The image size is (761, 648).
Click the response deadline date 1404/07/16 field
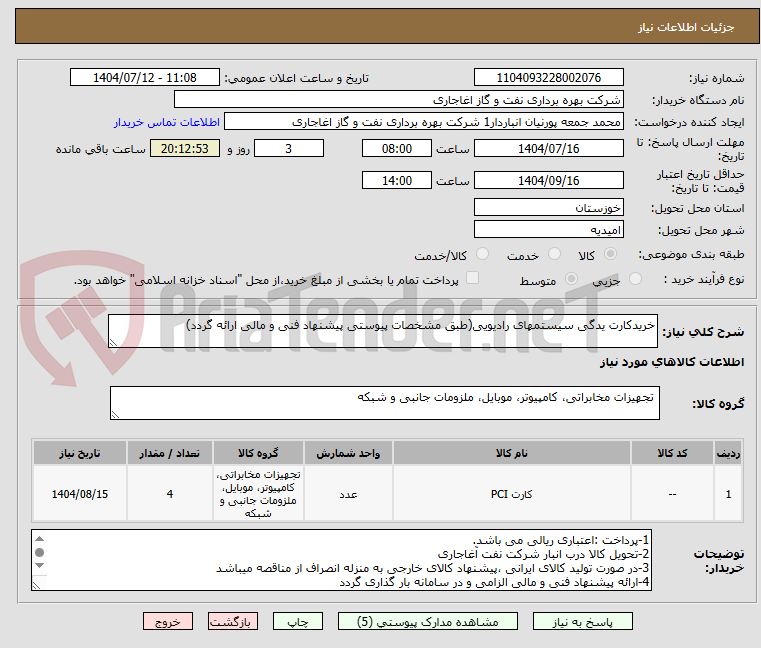coord(548,148)
